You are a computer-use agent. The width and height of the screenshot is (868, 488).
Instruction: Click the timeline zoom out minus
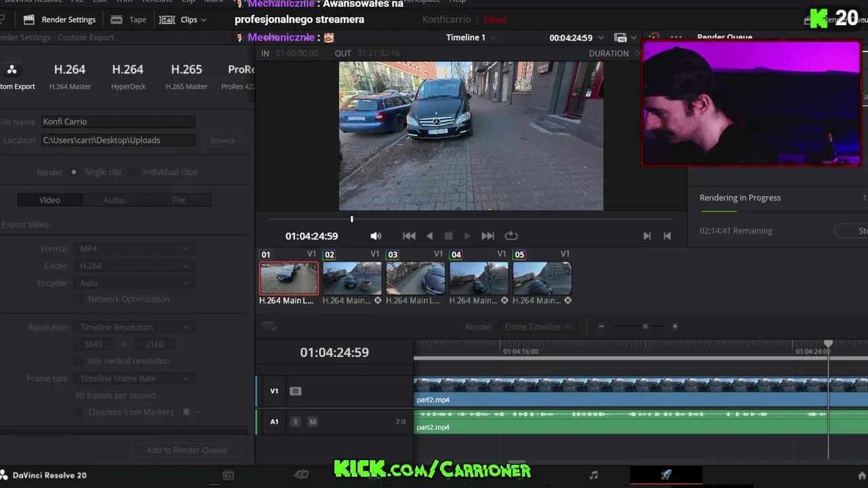click(601, 327)
